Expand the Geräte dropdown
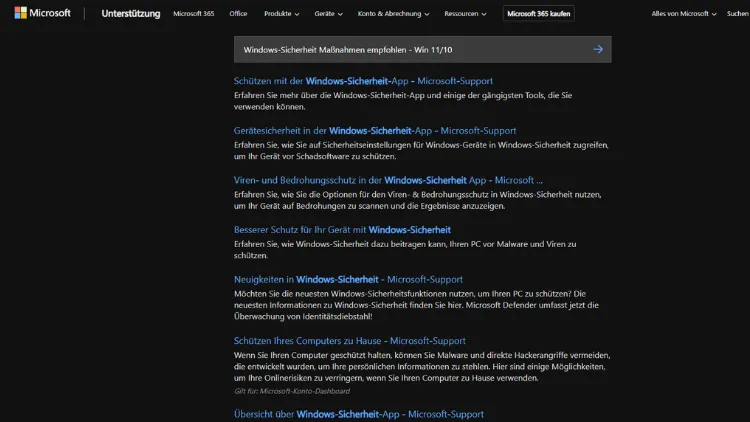This screenshot has width=750, height=422. pos(329,14)
